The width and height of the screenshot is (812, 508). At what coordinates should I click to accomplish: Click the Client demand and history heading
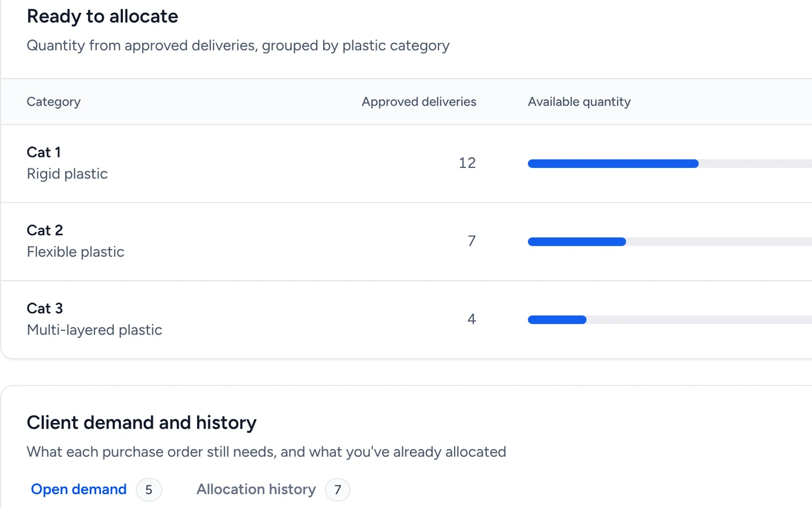142,423
